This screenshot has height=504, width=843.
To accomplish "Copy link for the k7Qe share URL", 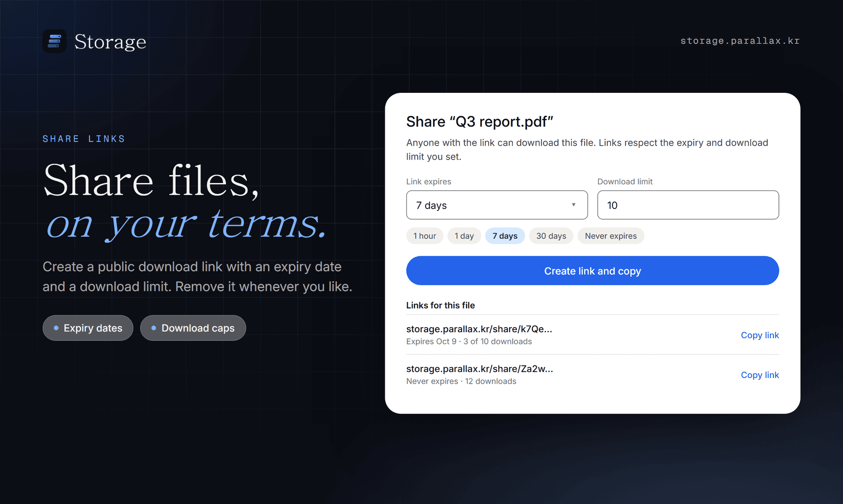I will [759, 335].
